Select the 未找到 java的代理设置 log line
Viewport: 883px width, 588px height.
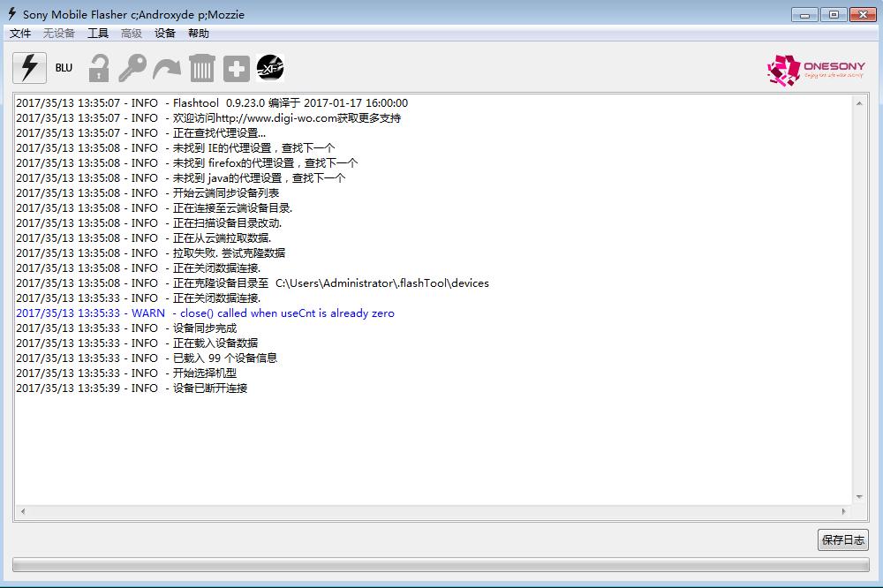coord(181,178)
